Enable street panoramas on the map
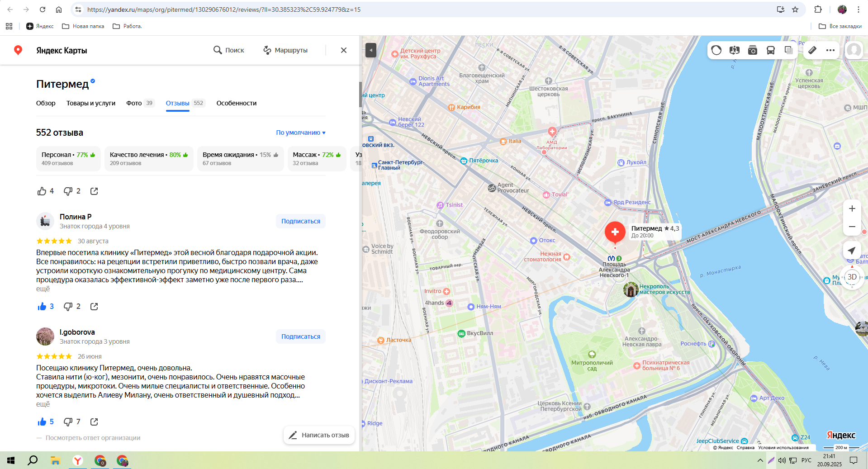 coord(735,50)
